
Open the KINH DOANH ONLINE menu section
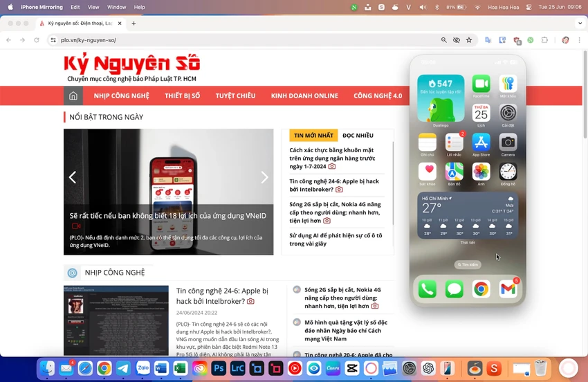click(x=304, y=95)
